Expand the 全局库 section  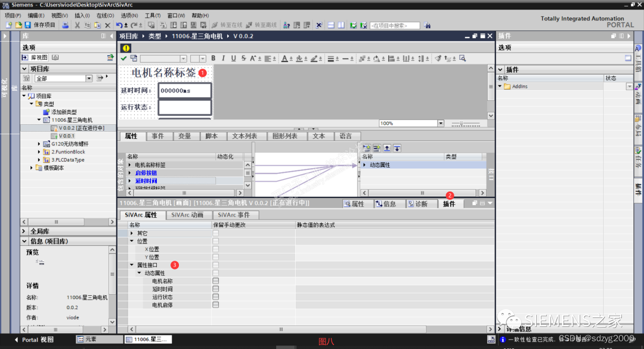24,231
